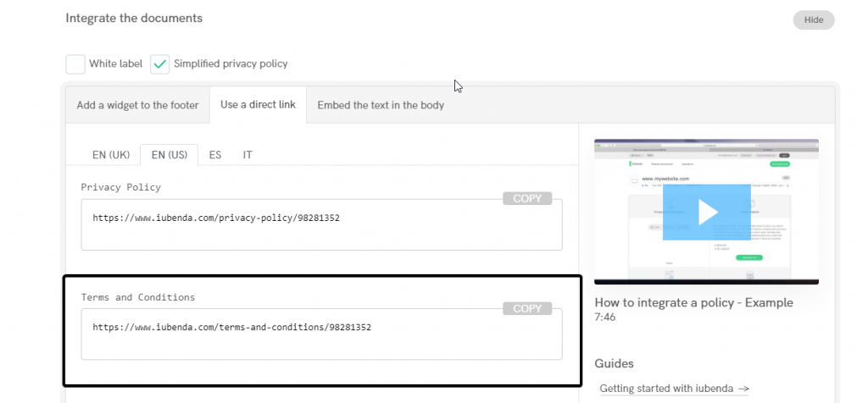Switch to Add a widget to the footer tab
The image size is (868, 403).
(137, 105)
